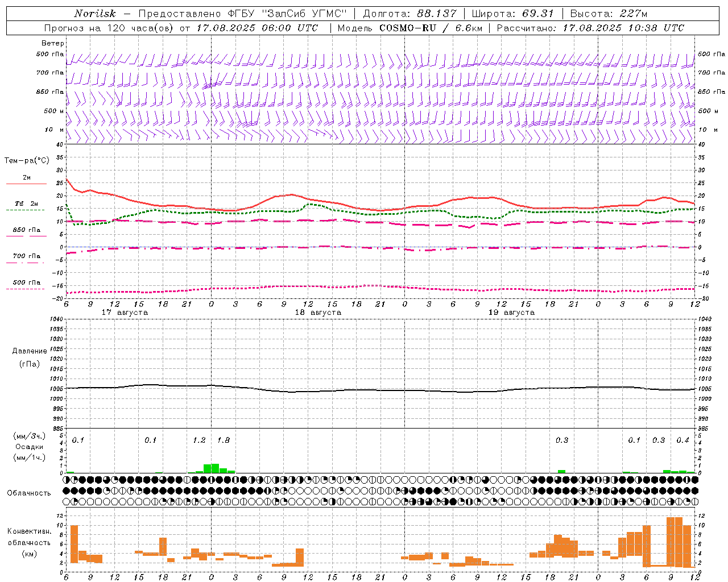Click the 'Облачность' cloudiness row label
The width and height of the screenshot is (728, 582).
click(29, 493)
